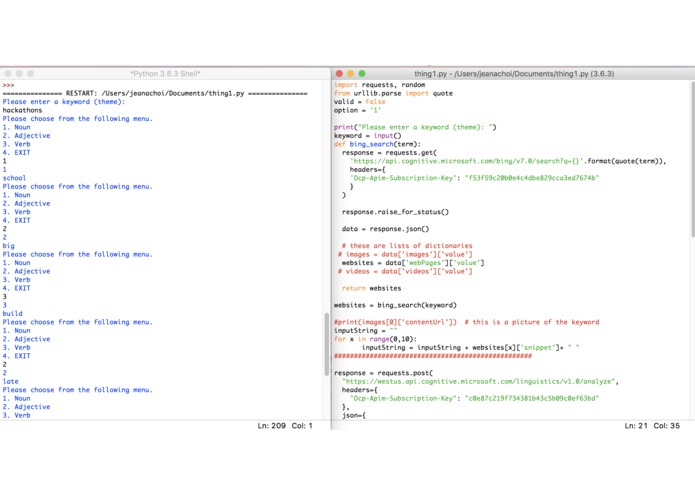Click the 'return websites' line

[371, 288]
